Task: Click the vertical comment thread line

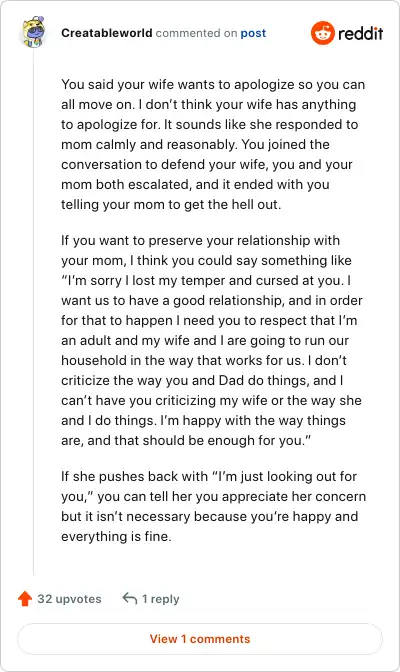Action: click(x=33, y=312)
